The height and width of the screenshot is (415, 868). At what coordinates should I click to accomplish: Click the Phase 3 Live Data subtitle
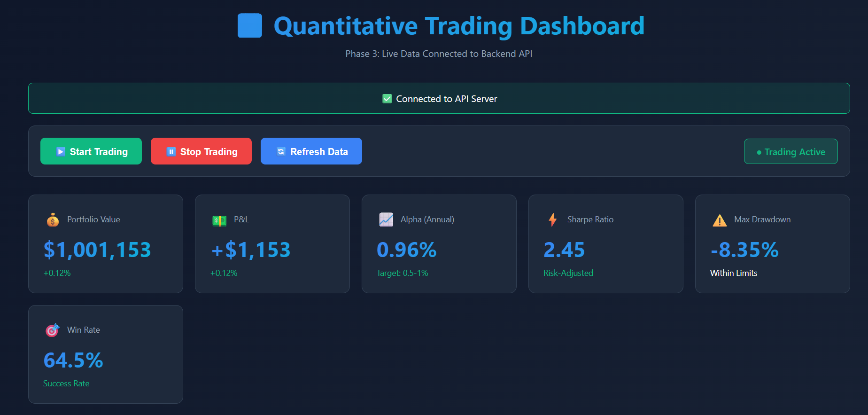point(439,54)
